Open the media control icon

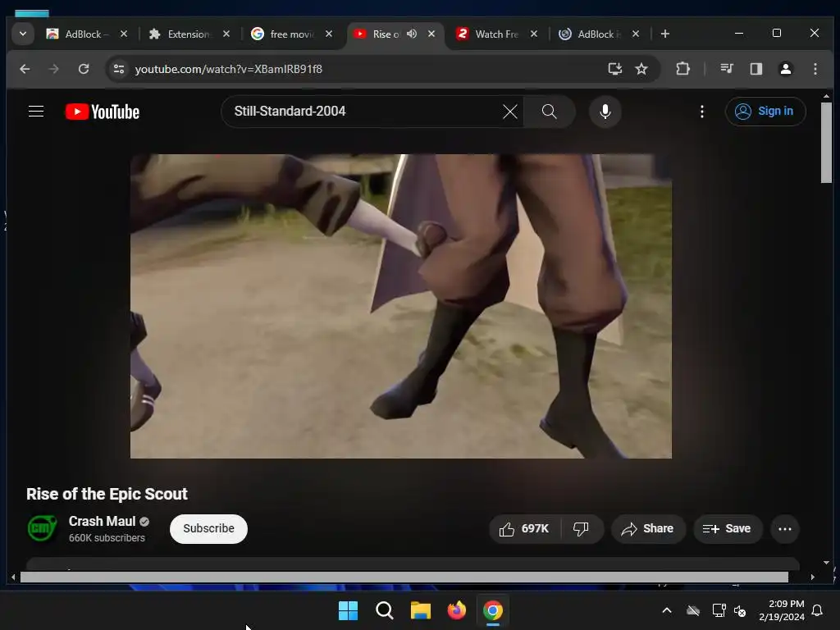pos(727,69)
